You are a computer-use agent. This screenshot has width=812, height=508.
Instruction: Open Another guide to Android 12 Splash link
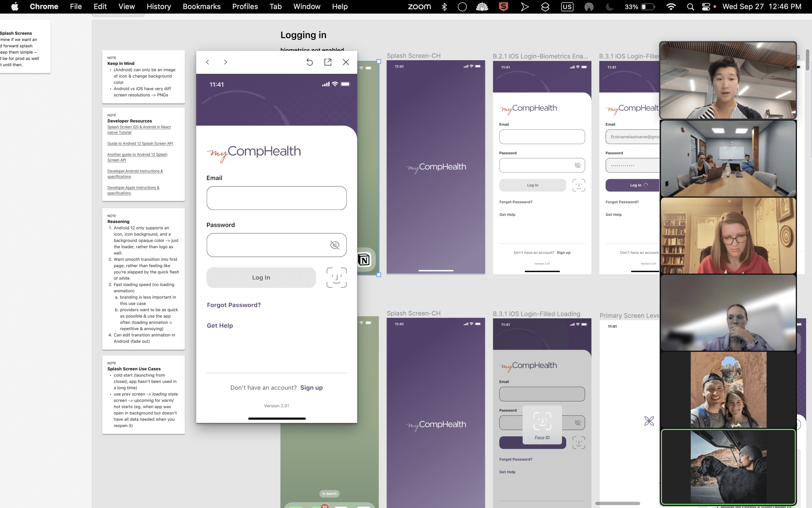click(x=137, y=157)
